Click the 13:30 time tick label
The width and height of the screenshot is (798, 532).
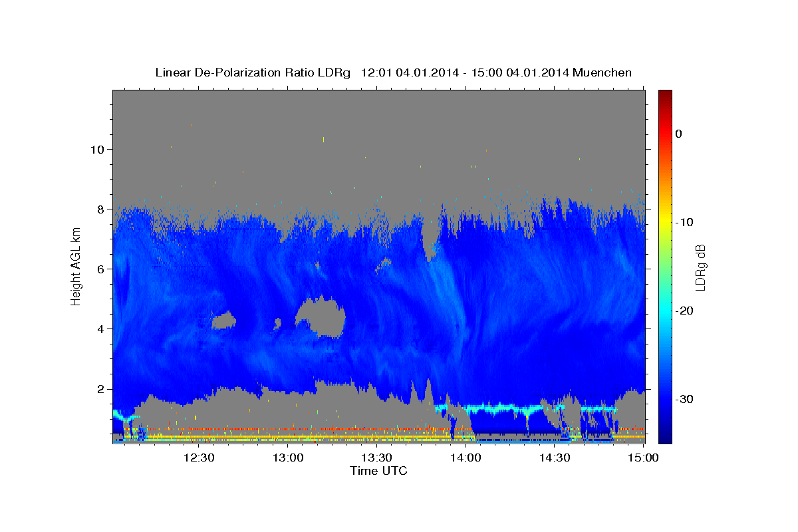pos(376,458)
